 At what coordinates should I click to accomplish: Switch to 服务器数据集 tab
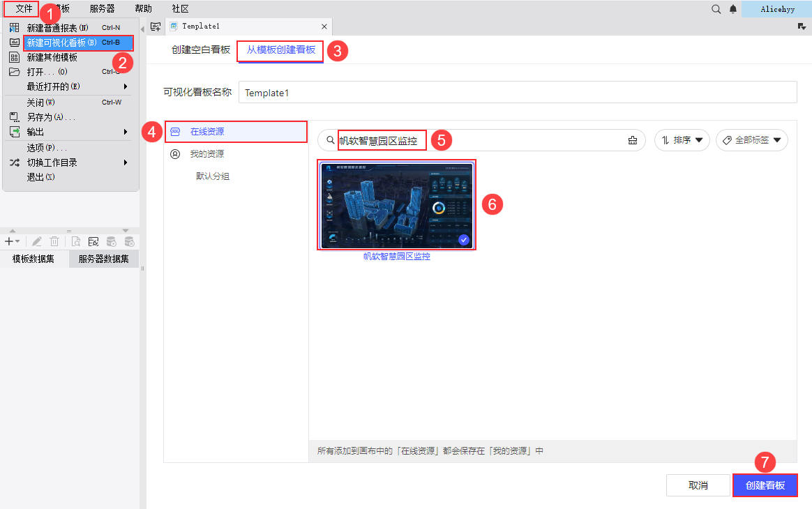[x=103, y=259]
